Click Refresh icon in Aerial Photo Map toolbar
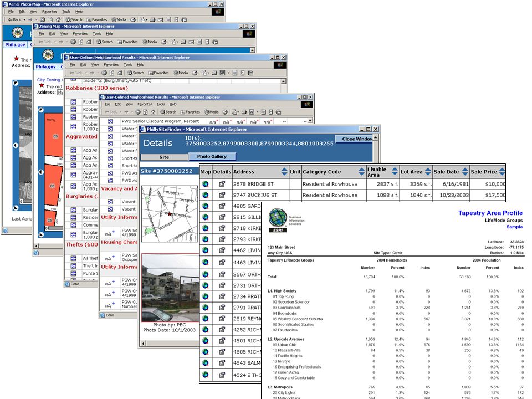Image resolution: width=532 pixels, height=399 pixels. [50, 20]
